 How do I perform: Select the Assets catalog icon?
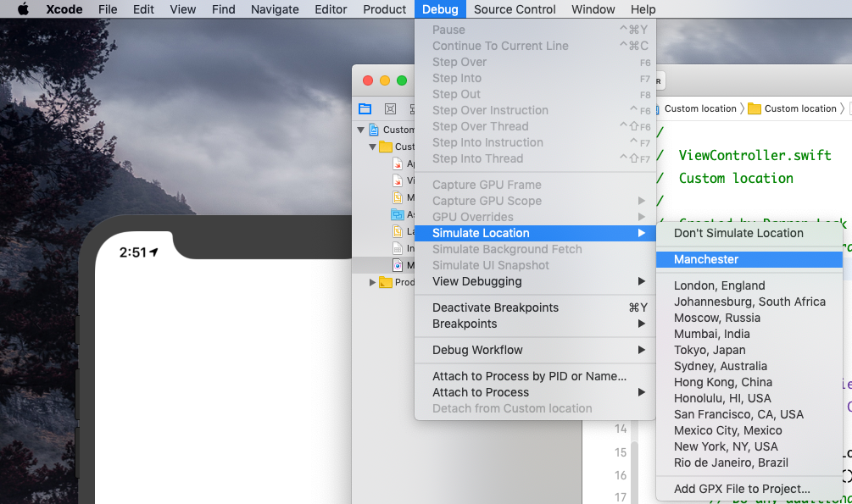click(398, 214)
